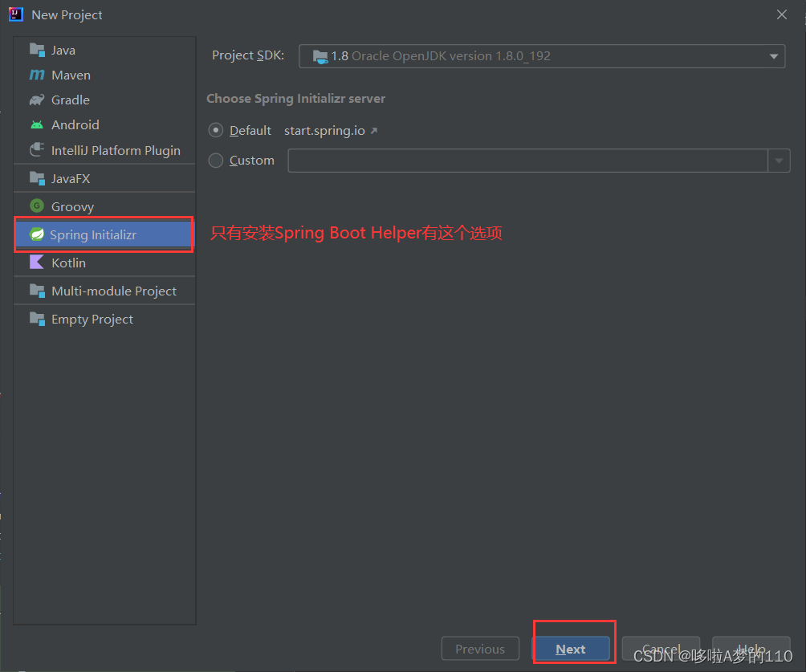This screenshot has height=672, width=806.
Task: Click the Previous button
Action: (x=480, y=649)
